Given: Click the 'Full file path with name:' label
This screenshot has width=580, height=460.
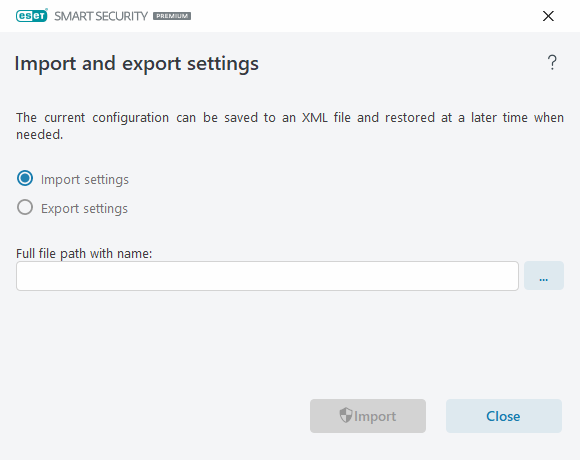Looking at the screenshot, I should click(84, 254).
